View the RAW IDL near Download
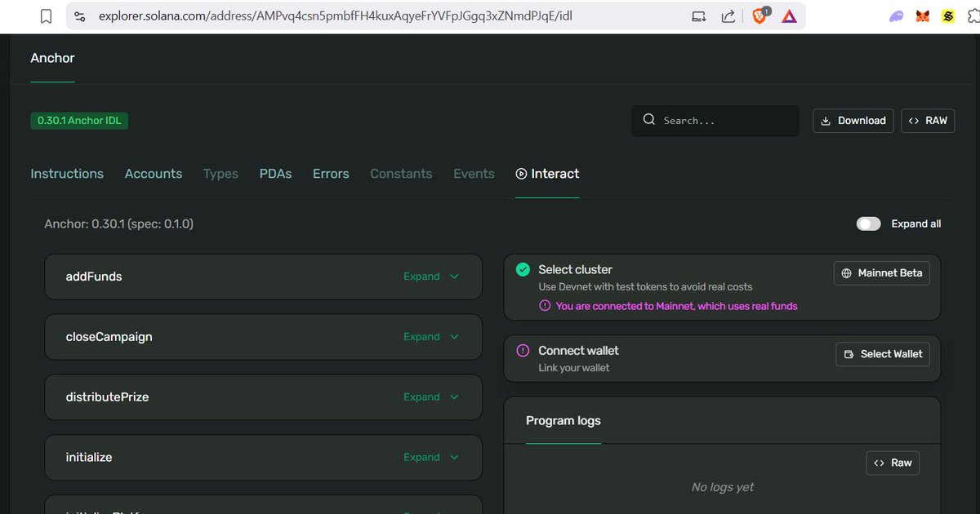This screenshot has height=514, width=980. tap(928, 121)
